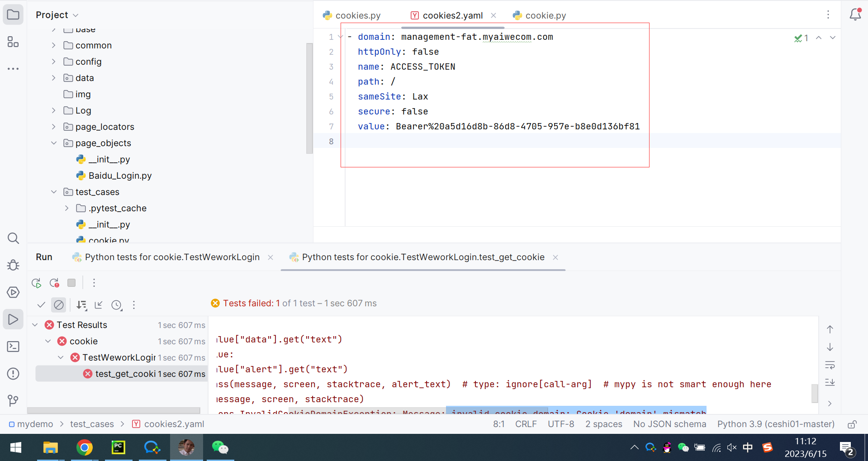Open inspections widget with green checkmark

point(801,38)
